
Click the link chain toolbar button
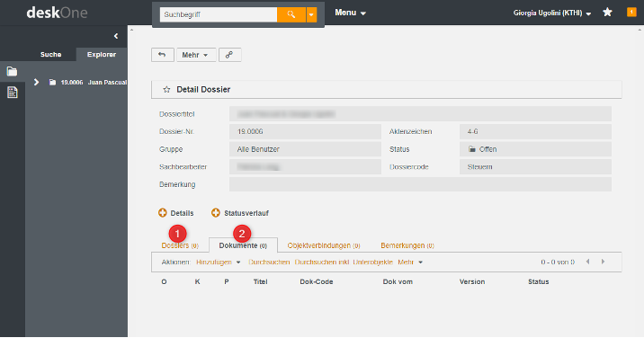230,55
